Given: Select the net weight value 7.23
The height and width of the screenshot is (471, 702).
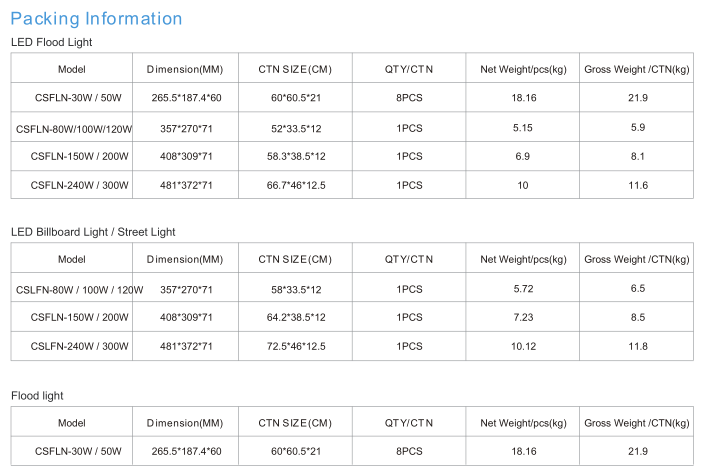Looking at the screenshot, I should coord(523,317).
